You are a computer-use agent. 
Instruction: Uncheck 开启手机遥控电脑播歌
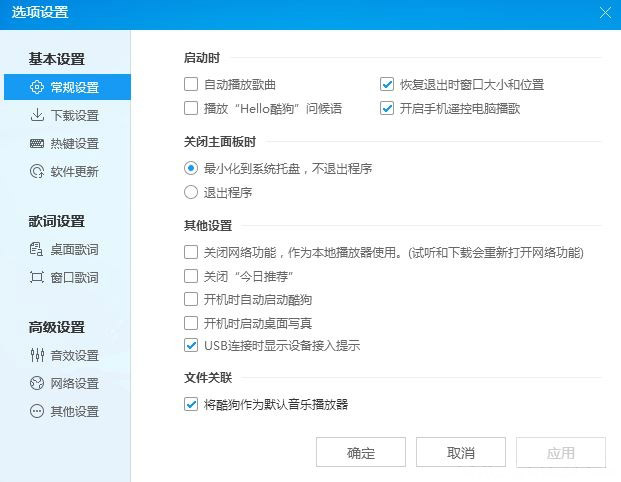coord(387,108)
